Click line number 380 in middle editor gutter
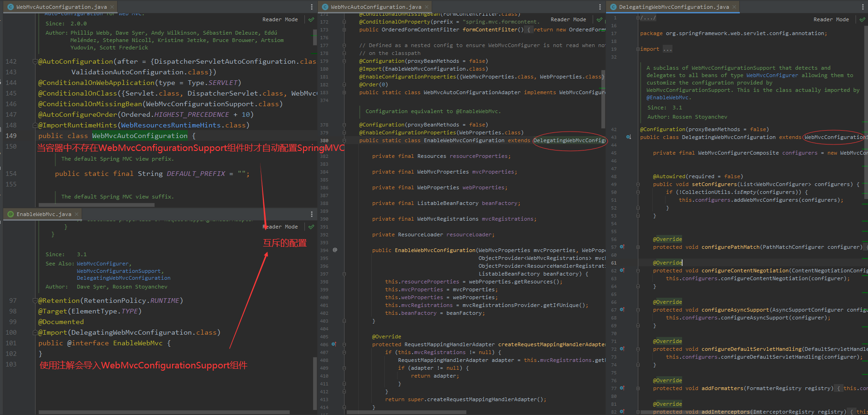This screenshot has height=415, width=868. pyautogui.click(x=324, y=140)
